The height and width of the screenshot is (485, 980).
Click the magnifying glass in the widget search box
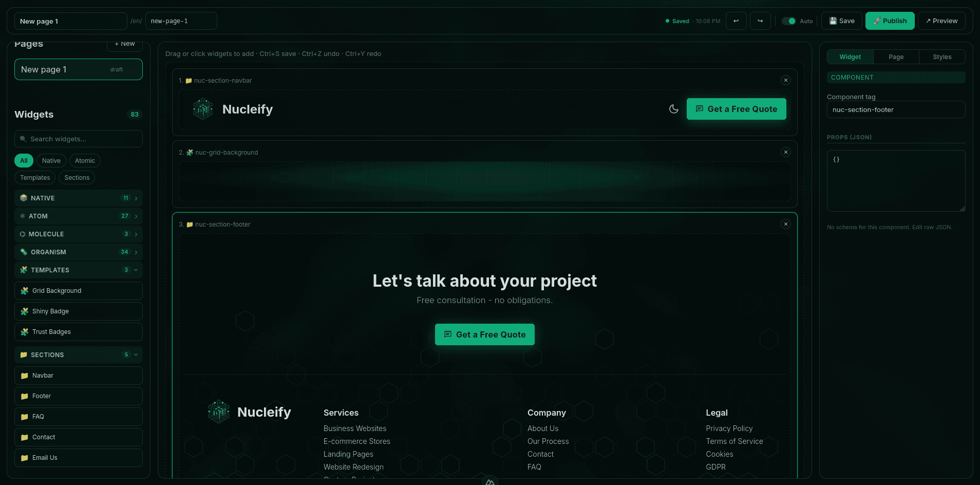(23, 139)
